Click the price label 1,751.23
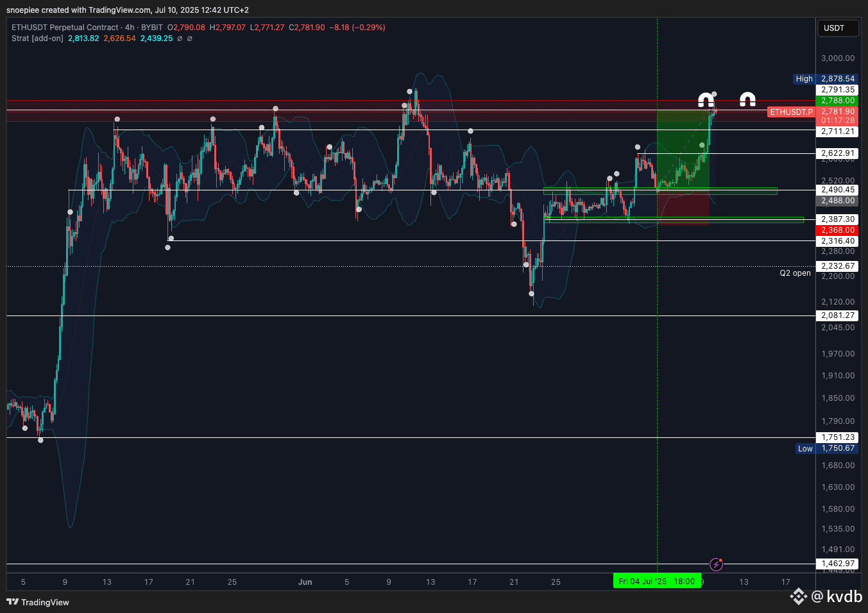 coord(838,437)
